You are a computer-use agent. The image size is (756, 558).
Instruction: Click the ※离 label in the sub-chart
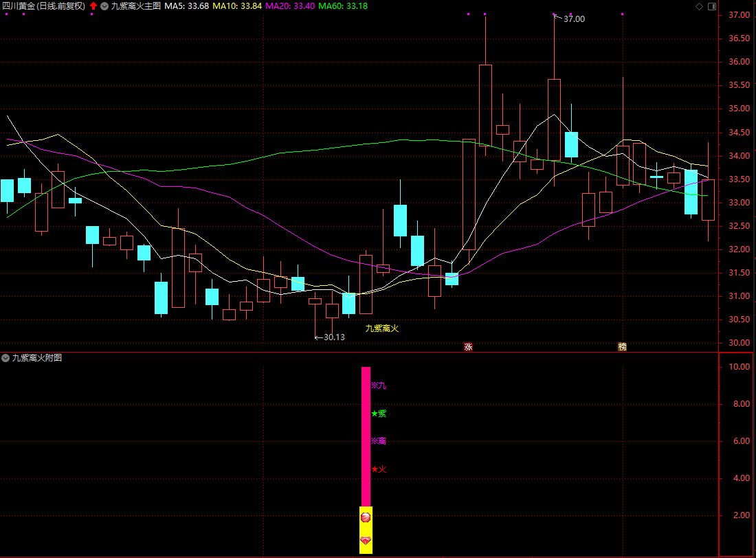(379, 440)
